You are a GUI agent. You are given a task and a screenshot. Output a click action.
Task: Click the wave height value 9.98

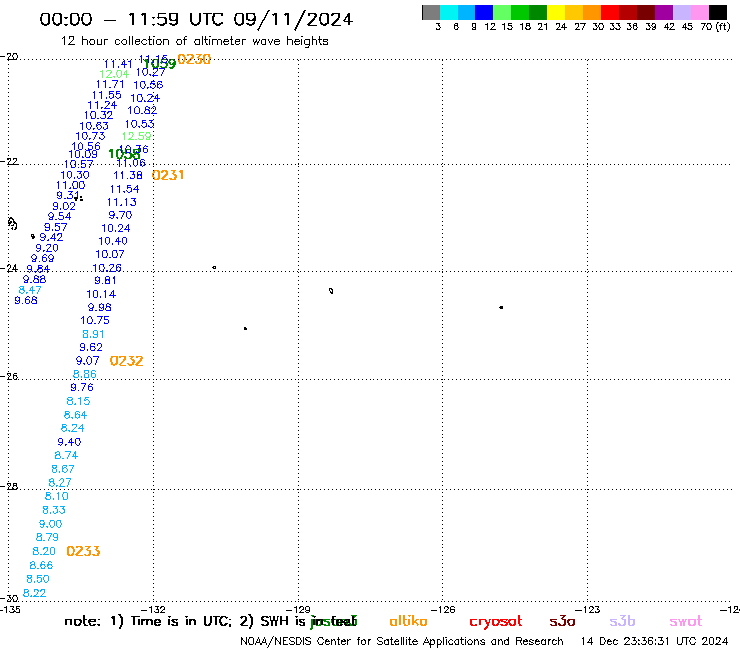[x=100, y=307]
